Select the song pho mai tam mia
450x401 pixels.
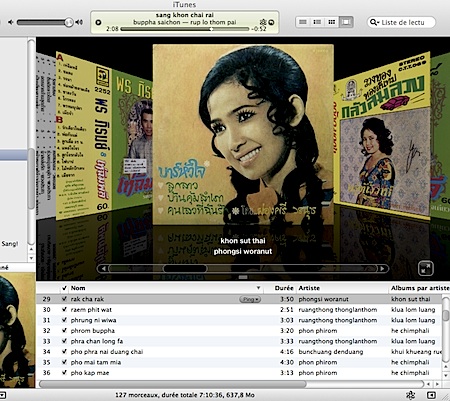click(x=96, y=362)
